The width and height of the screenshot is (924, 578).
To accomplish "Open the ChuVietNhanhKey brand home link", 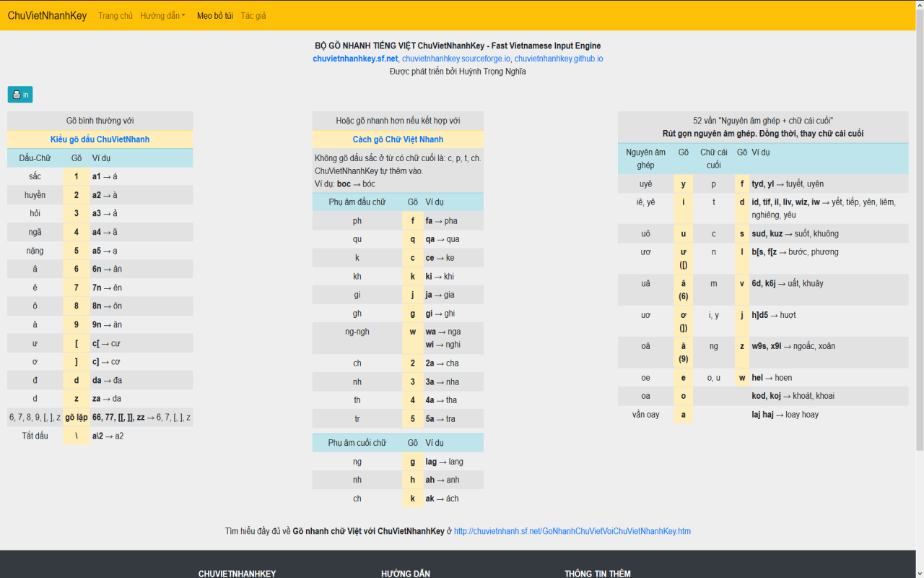I will click(47, 15).
